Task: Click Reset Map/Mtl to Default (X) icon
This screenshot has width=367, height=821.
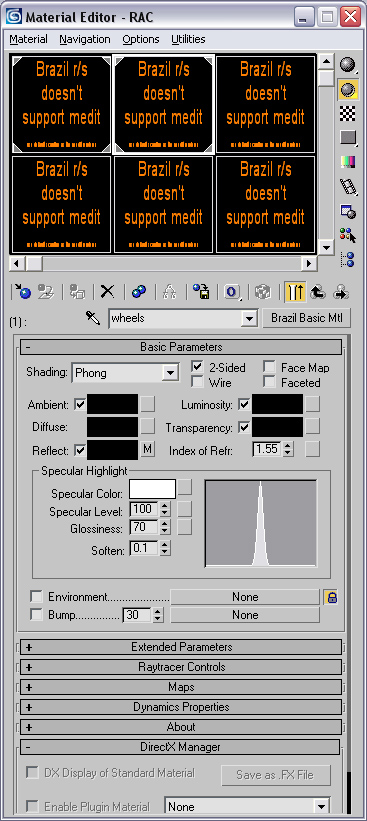Action: point(108,292)
